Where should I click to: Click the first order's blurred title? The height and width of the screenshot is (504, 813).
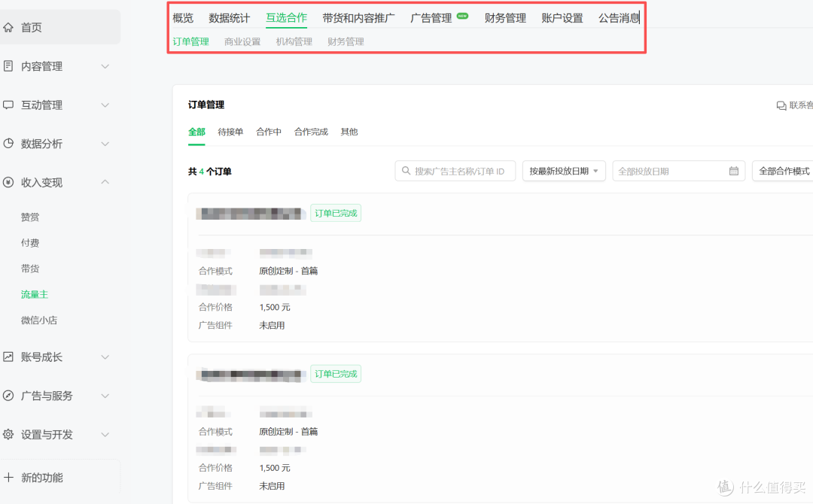(x=251, y=214)
